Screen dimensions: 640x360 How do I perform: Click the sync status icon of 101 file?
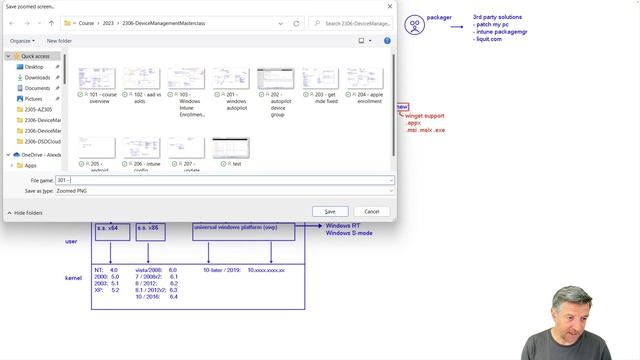[x=80, y=94]
